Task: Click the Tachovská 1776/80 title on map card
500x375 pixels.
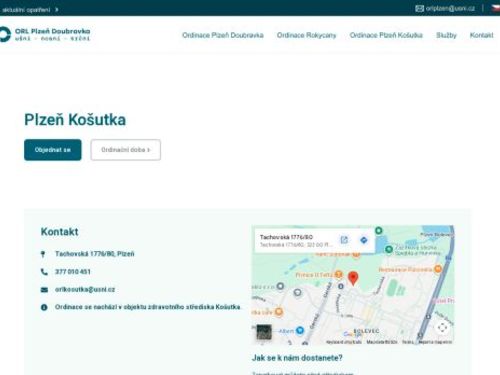Action: (x=286, y=237)
